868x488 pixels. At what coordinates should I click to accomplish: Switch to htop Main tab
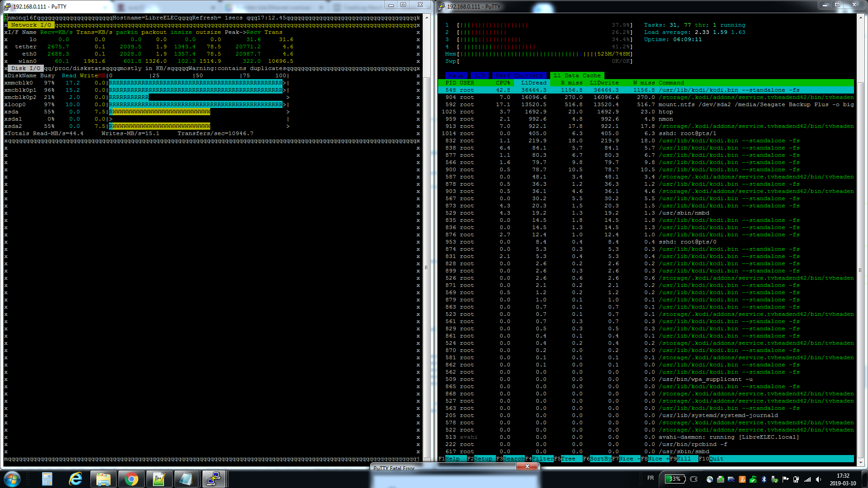pos(456,75)
